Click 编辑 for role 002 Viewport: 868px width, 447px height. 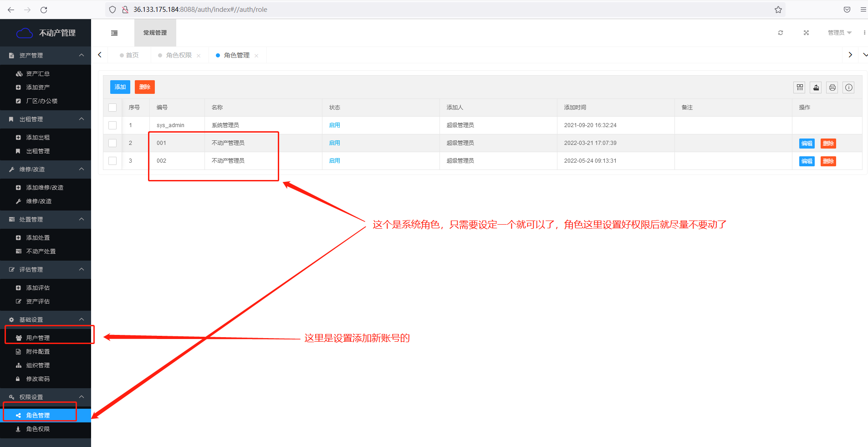tap(807, 161)
